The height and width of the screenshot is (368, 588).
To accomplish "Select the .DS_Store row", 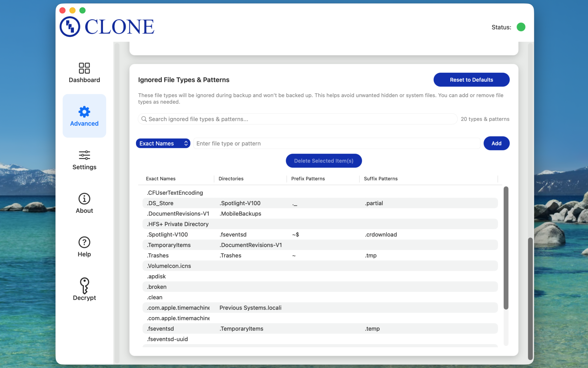I will point(160,203).
